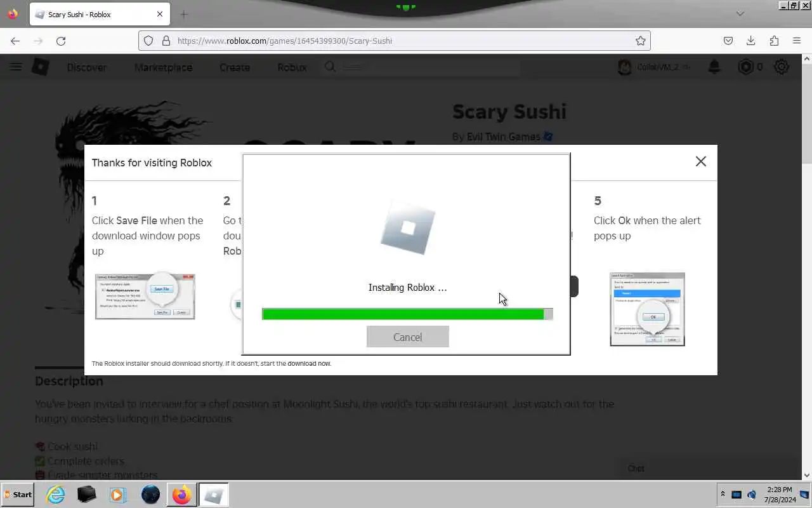Open the Windows Start menu
The image size is (812, 508).
pos(18,495)
